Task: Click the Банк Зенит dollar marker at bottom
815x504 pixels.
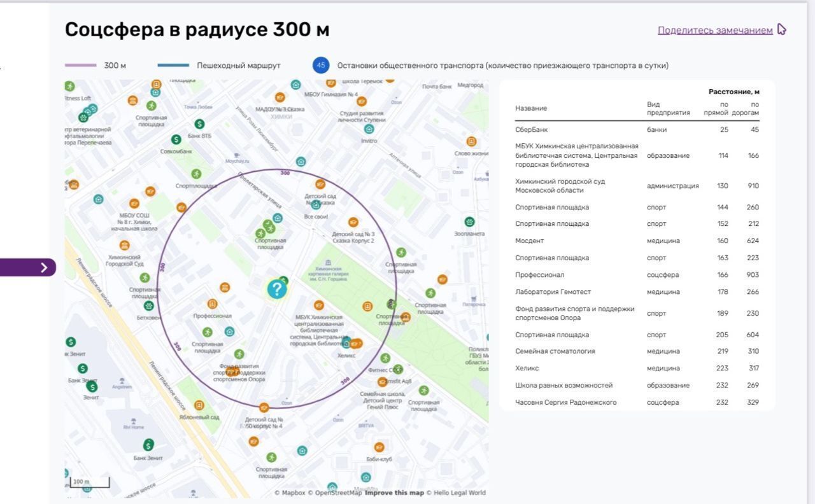Action: pyautogui.click(x=148, y=444)
